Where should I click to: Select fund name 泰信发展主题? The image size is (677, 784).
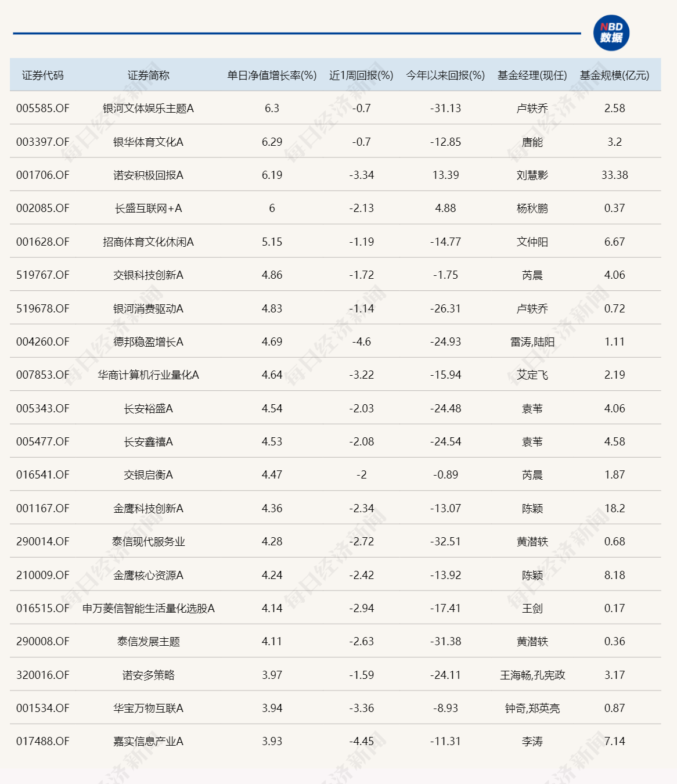pyautogui.click(x=149, y=641)
